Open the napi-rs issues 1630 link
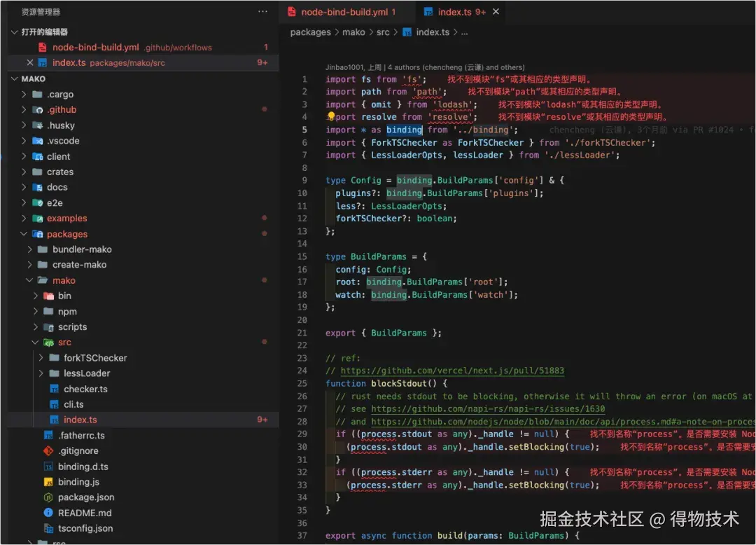The image size is (756, 545). 487,408
